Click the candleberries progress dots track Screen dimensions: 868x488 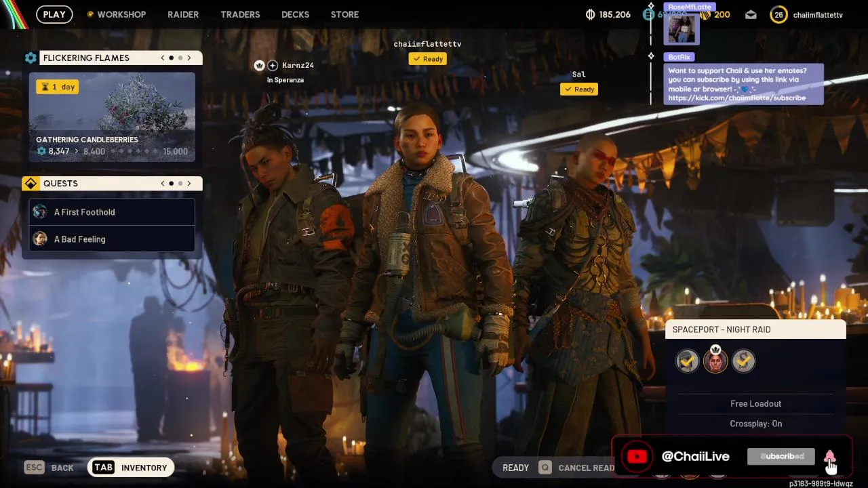click(x=134, y=151)
